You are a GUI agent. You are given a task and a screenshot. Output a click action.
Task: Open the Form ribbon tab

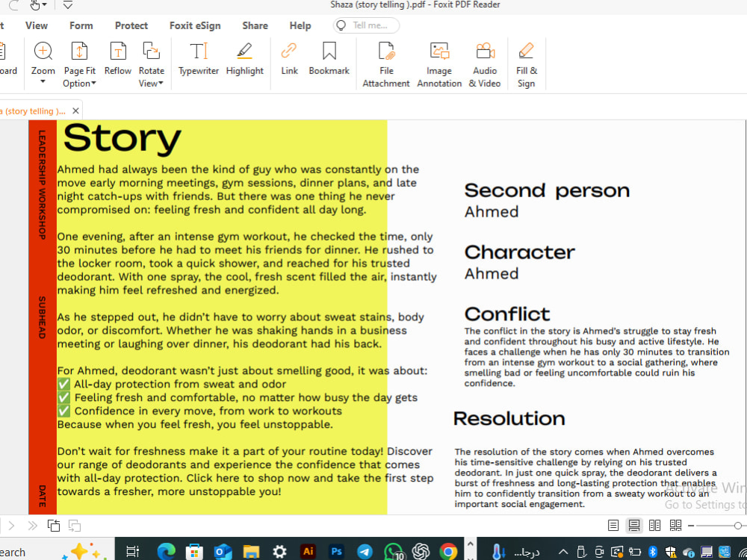click(81, 25)
